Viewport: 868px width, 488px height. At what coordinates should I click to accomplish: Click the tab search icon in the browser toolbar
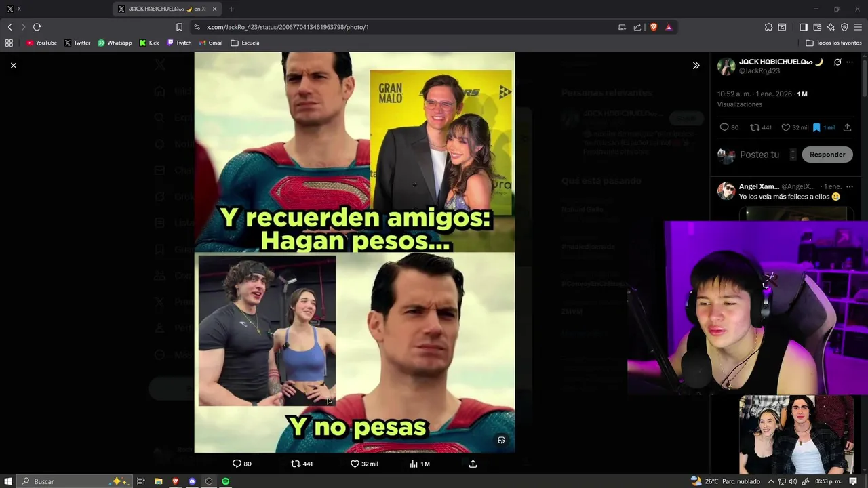point(782,27)
